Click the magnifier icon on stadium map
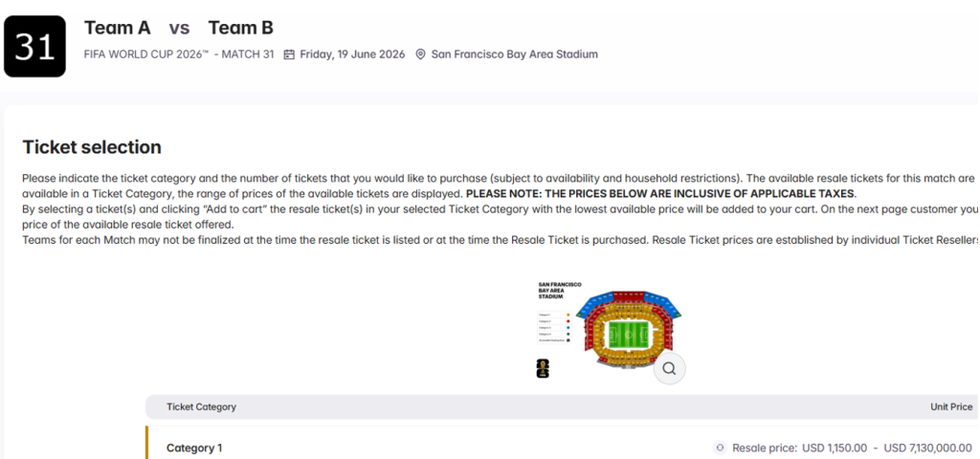 point(670,368)
